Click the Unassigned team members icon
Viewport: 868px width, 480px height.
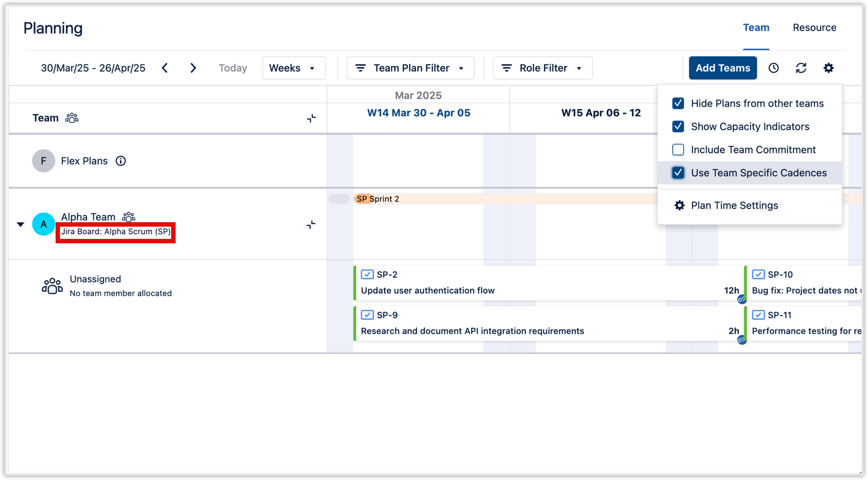(x=52, y=286)
